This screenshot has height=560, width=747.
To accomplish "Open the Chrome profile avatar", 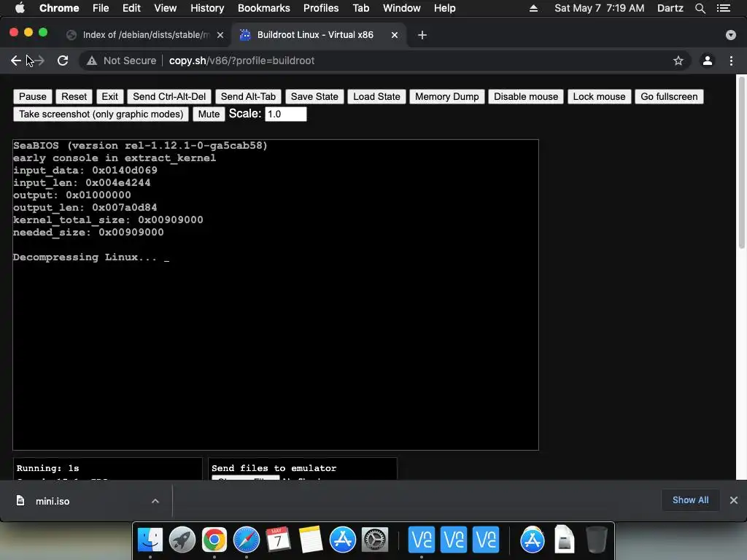I will point(708,61).
